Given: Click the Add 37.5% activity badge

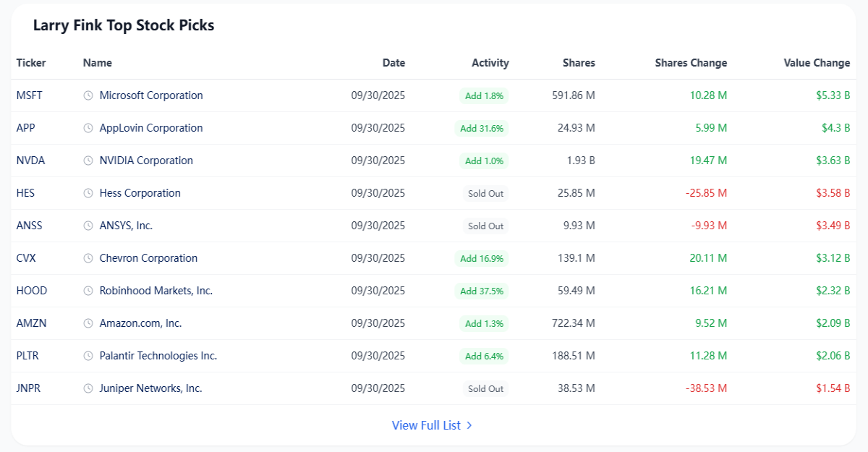Looking at the screenshot, I should click(482, 291).
